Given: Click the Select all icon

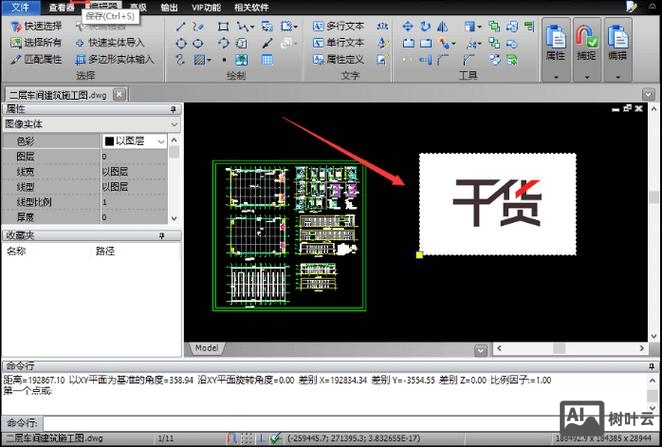Looking at the screenshot, I should pyautogui.click(x=16, y=43).
